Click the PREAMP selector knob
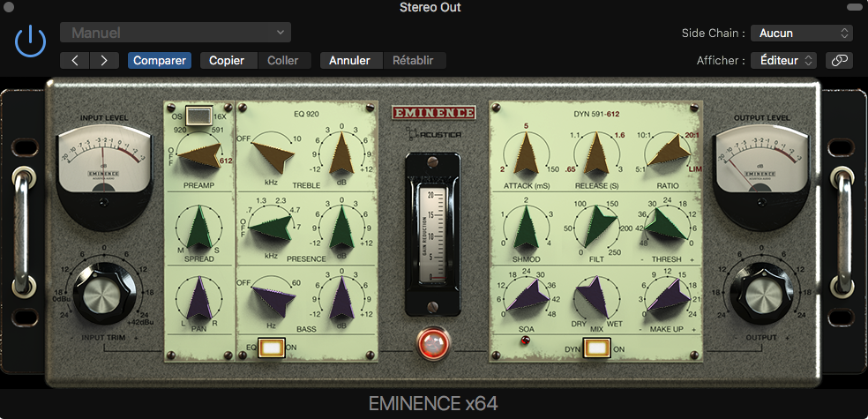The width and height of the screenshot is (868, 419). (198, 155)
